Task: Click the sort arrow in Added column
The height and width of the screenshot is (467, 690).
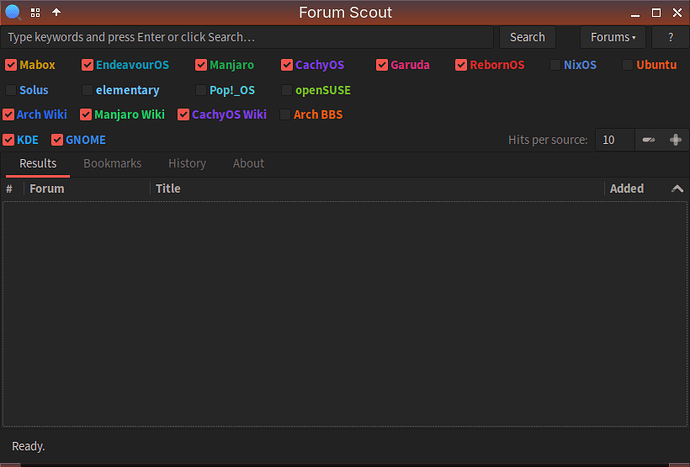Action: tap(677, 189)
